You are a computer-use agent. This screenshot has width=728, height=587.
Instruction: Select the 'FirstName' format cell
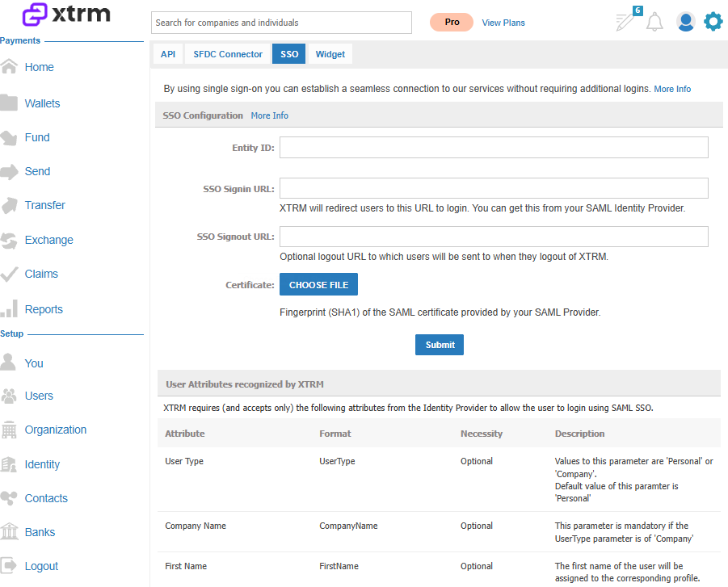click(339, 566)
